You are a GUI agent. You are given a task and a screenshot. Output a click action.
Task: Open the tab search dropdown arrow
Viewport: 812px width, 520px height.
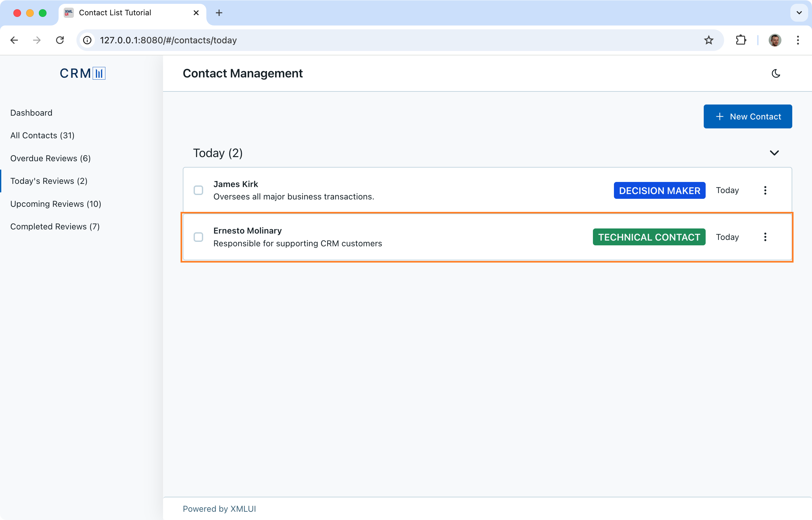click(799, 13)
